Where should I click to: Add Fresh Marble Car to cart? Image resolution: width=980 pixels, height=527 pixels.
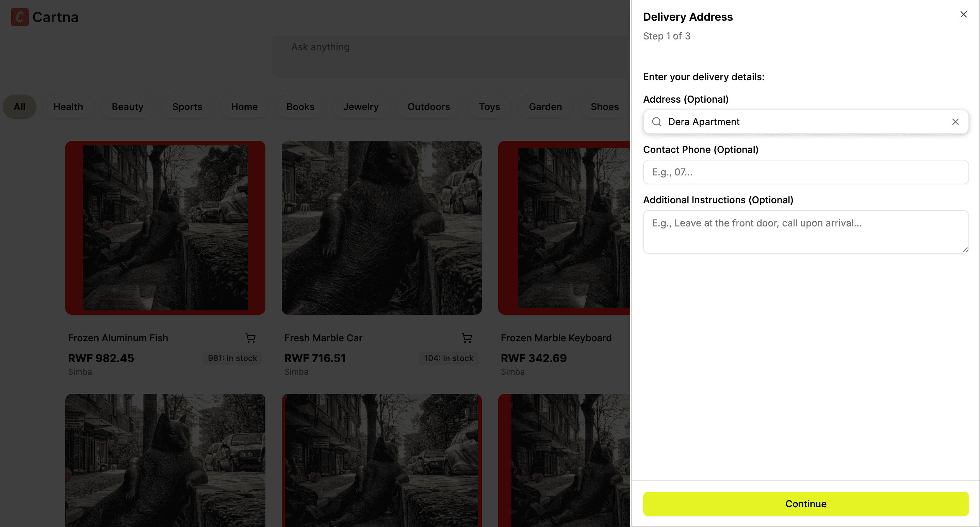point(467,338)
